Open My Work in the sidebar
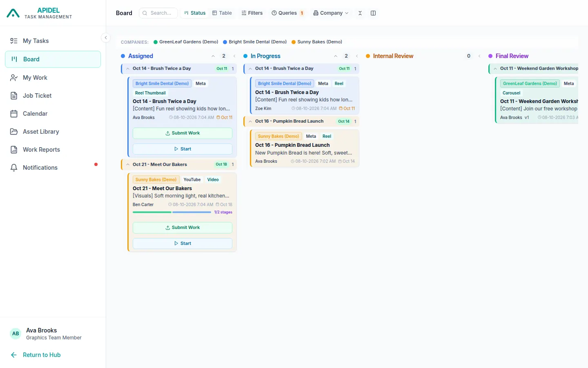This screenshot has width=588, height=368. [x=53, y=78]
